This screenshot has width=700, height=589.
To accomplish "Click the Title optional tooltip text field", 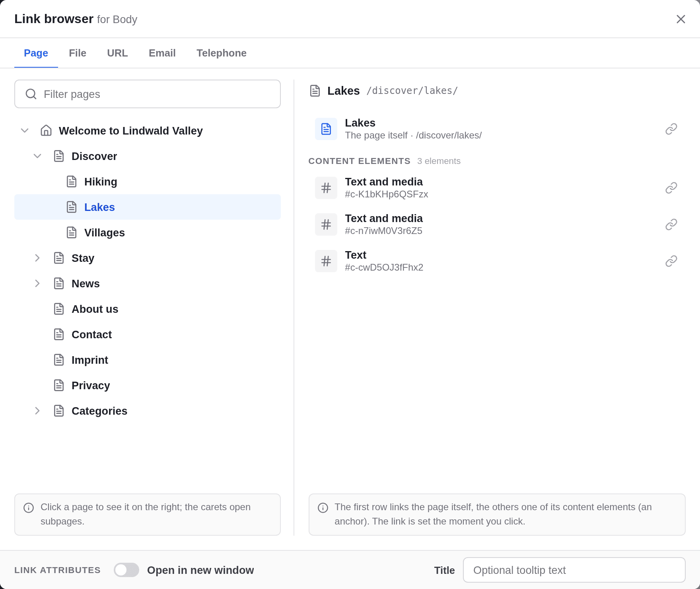I will (x=574, y=570).
